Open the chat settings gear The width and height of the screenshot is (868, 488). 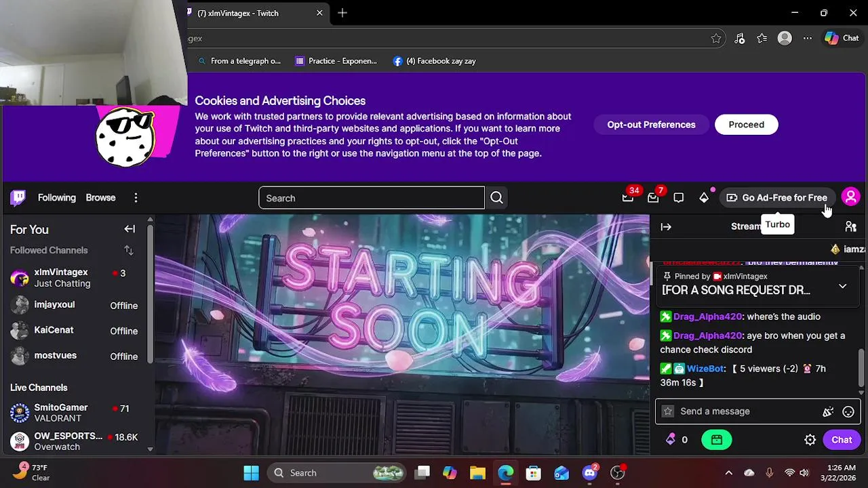[810, 440]
